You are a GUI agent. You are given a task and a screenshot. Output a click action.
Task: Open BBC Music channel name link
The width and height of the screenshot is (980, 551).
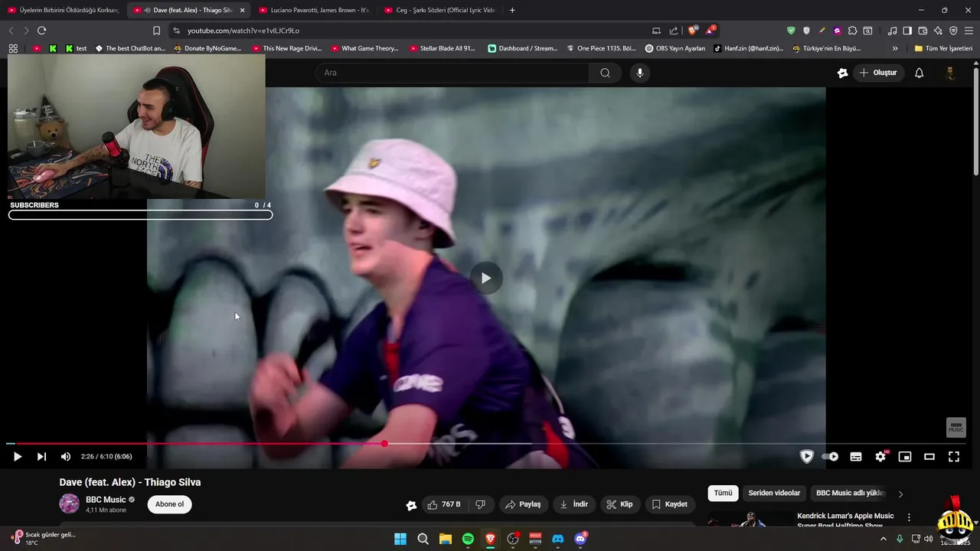106,500
